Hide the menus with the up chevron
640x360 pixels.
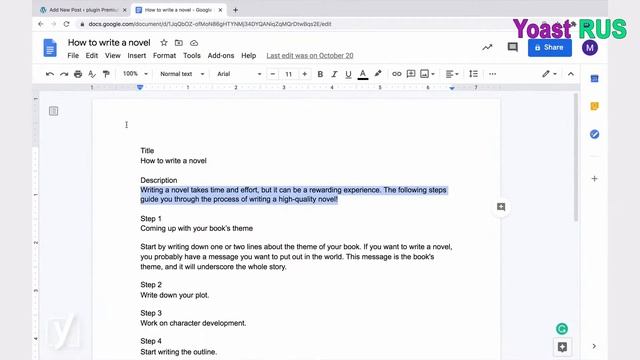571,74
